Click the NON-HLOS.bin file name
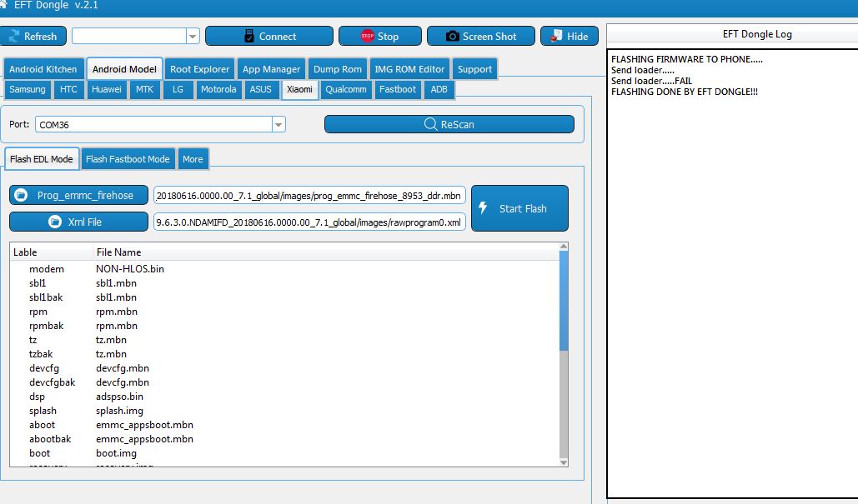The image size is (858, 504). tap(130, 269)
